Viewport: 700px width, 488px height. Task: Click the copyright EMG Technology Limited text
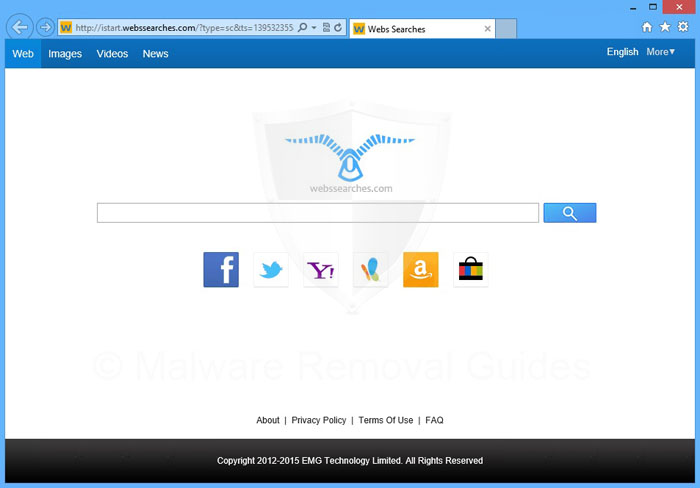[x=350, y=461]
